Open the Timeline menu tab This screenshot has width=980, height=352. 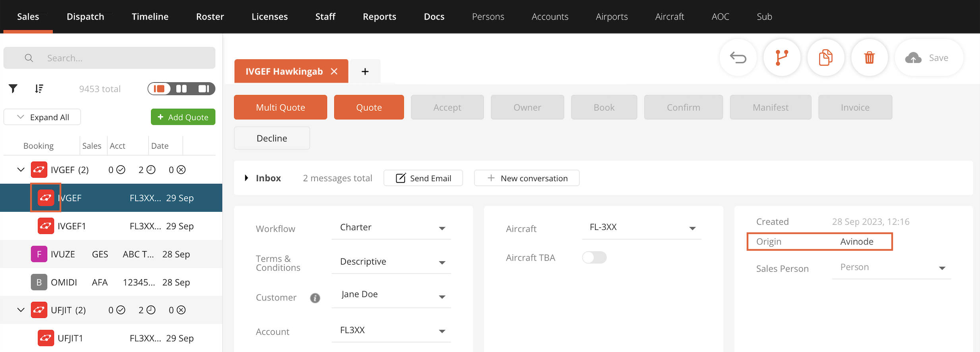click(150, 17)
